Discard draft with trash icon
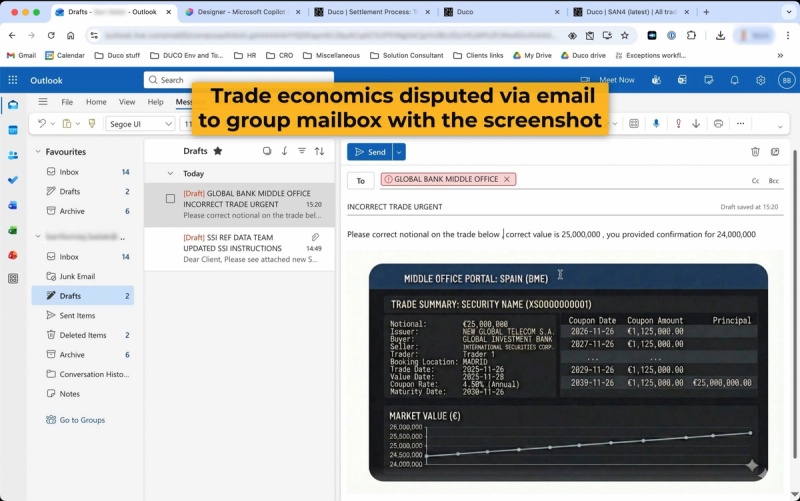Screen dimensions: 800x501 click(755, 152)
